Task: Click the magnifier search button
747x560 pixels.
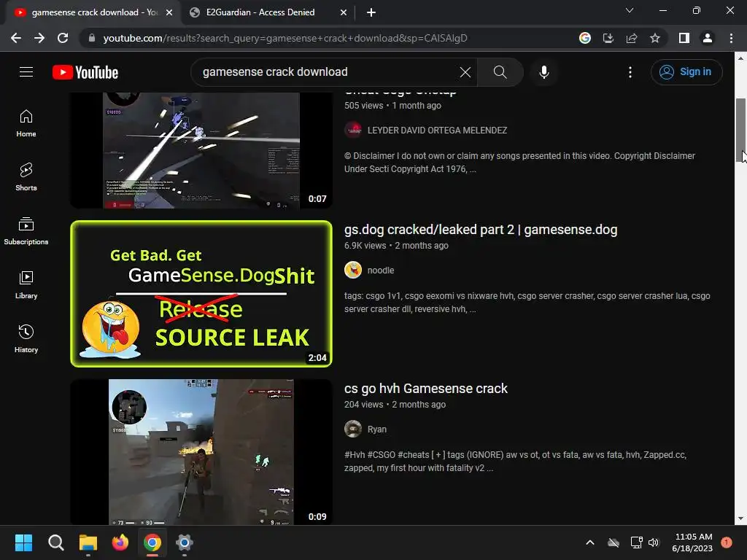Action: (x=500, y=72)
